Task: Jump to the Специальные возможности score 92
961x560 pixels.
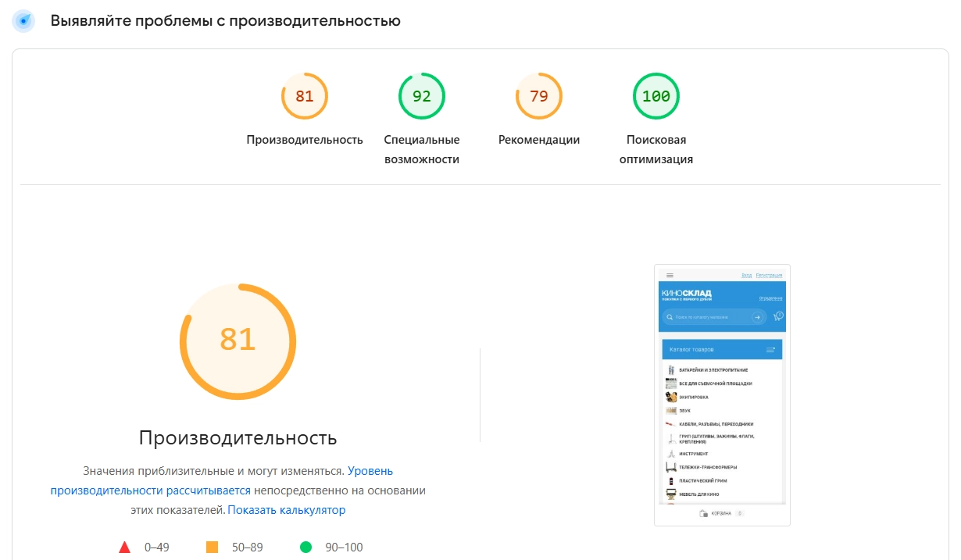Action: pyautogui.click(x=422, y=96)
